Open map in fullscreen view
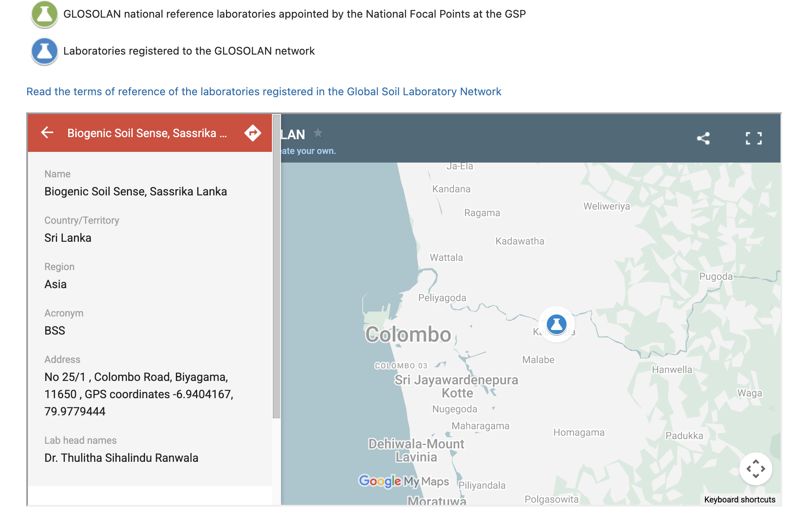The width and height of the screenshot is (806, 532). (x=753, y=138)
